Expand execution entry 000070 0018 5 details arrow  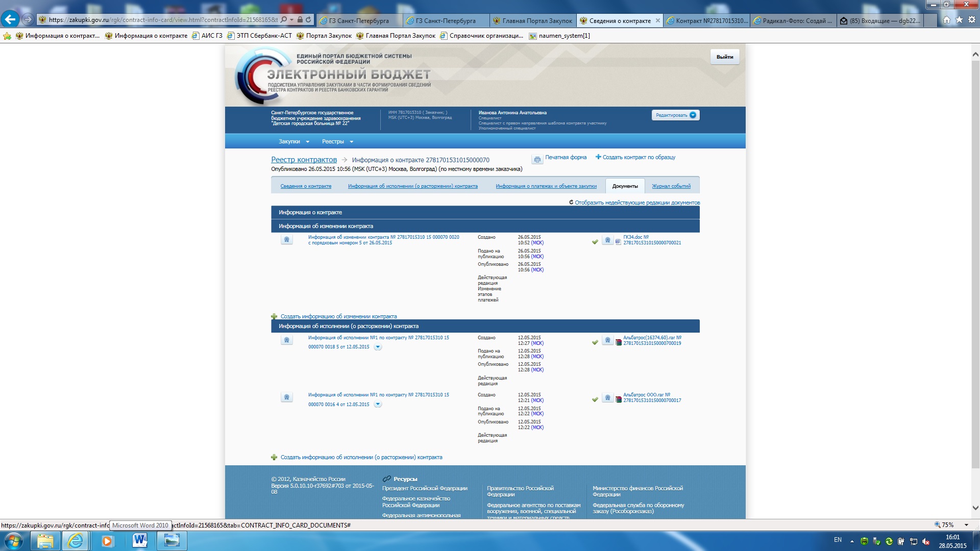[x=378, y=347]
